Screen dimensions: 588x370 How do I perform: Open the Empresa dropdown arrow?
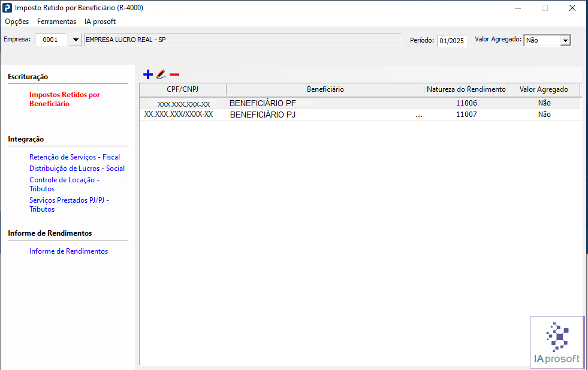[76, 40]
